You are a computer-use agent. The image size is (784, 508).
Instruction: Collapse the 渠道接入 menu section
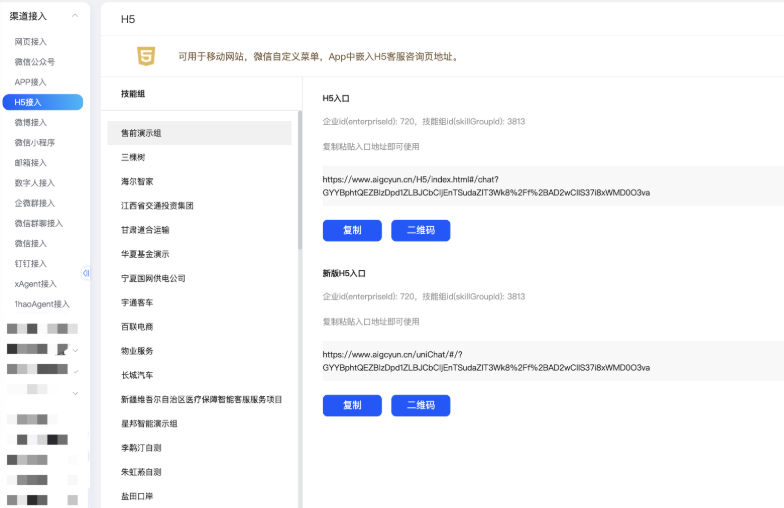click(75, 16)
